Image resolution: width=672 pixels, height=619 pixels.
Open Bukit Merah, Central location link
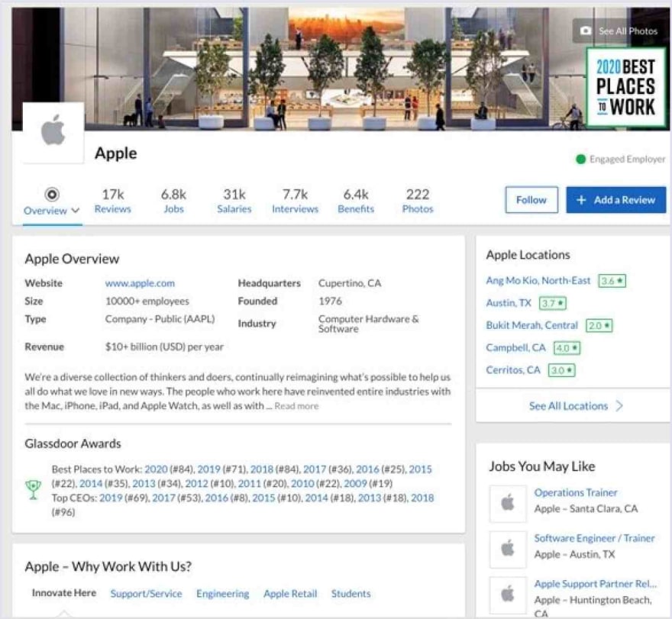(531, 325)
